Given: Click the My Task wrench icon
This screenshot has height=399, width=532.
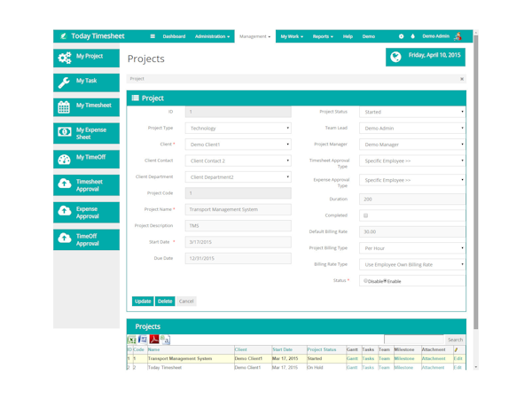Looking at the screenshot, I should click(64, 82).
